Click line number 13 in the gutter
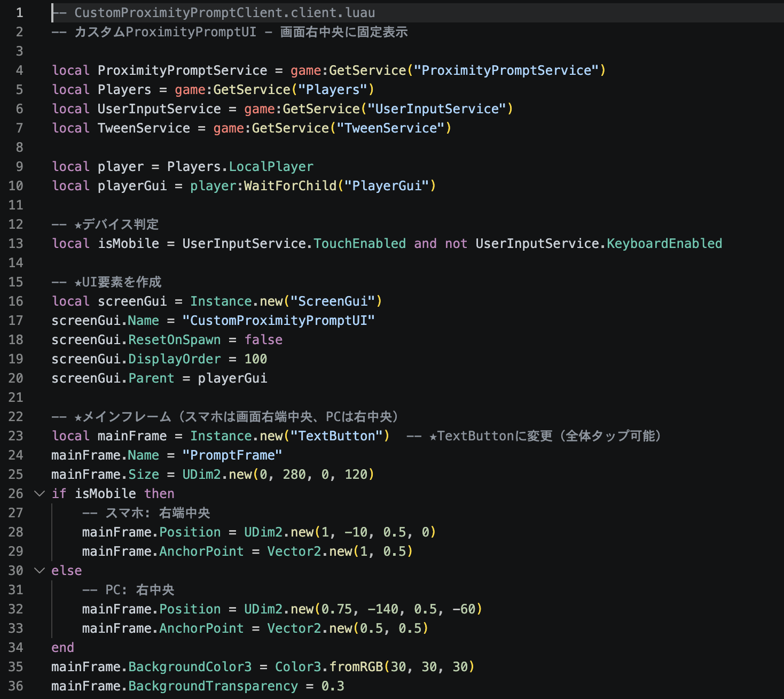Image resolution: width=784 pixels, height=699 pixels. 16,243
